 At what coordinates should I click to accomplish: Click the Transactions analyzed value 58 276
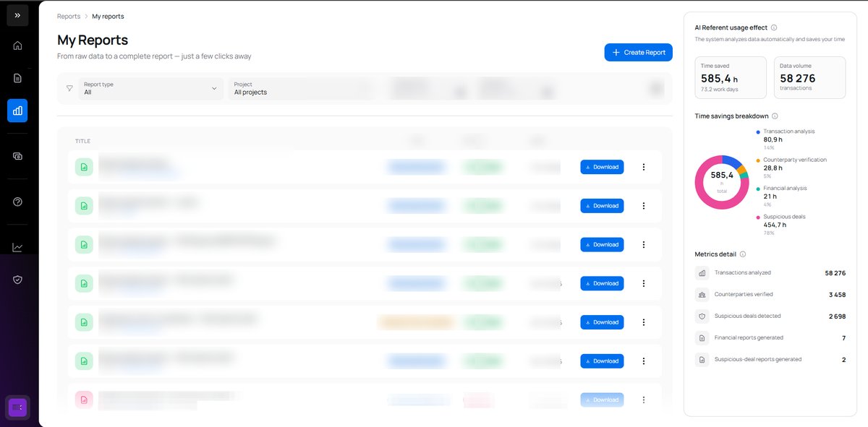pyautogui.click(x=835, y=273)
